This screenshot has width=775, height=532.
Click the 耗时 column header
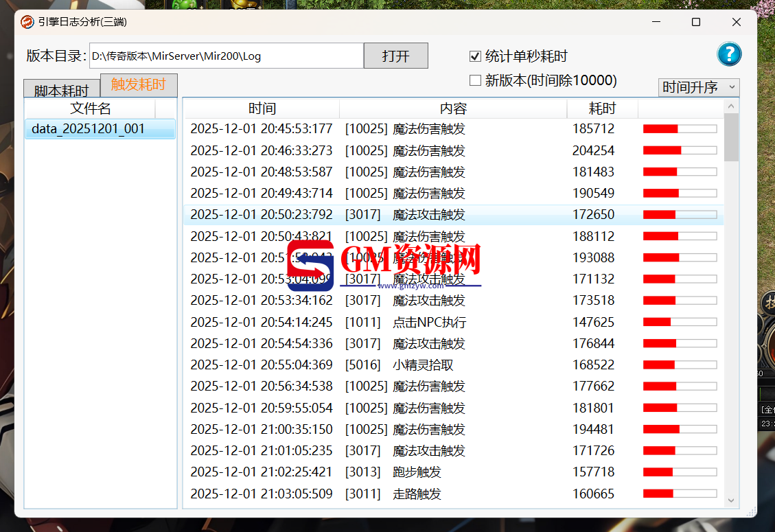(x=602, y=108)
